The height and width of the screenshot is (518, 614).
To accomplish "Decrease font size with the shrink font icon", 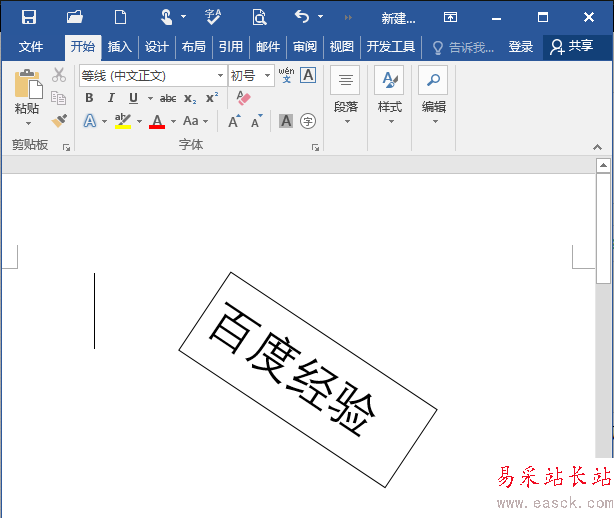I will pyautogui.click(x=256, y=121).
